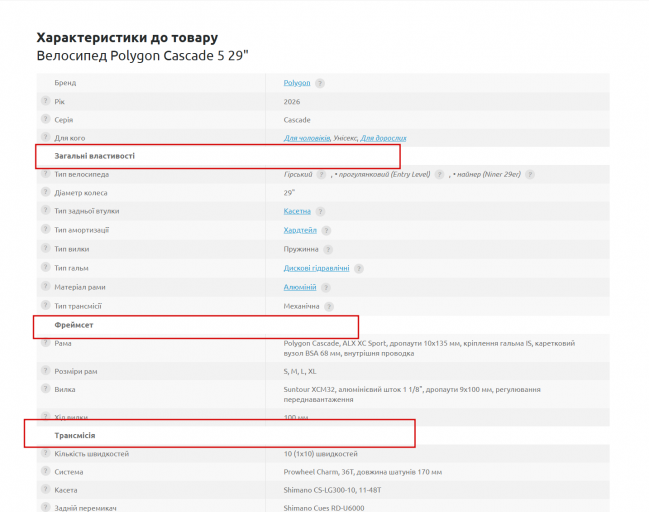
Task: Select the 29" wheel diameter value
Action: (289, 193)
